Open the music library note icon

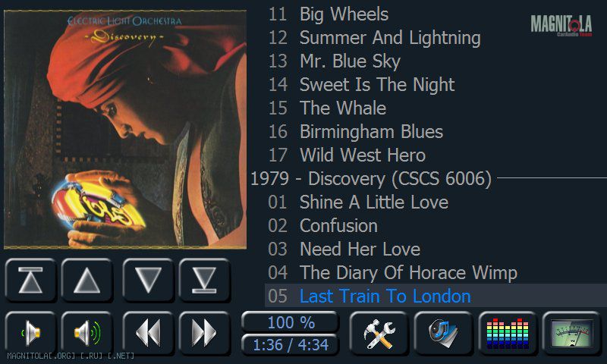pos(444,333)
